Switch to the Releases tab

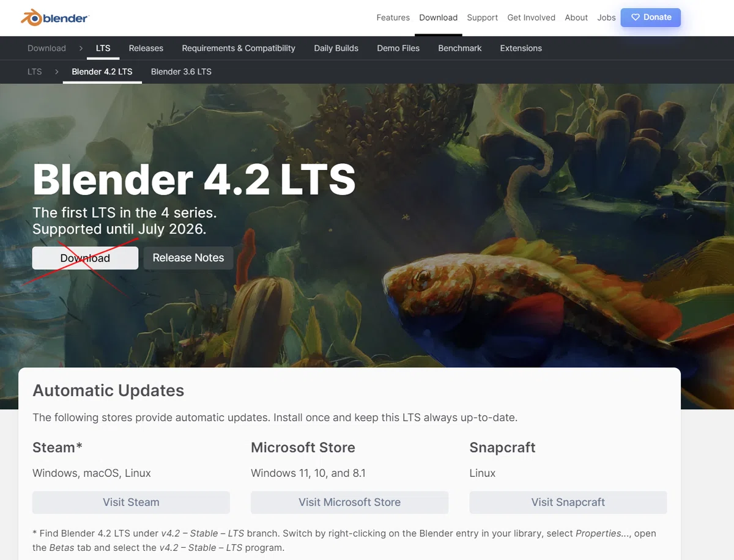146,48
